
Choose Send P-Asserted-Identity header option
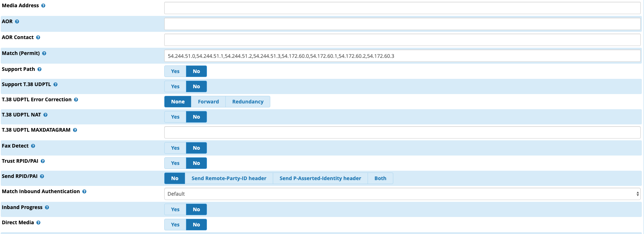pos(320,178)
